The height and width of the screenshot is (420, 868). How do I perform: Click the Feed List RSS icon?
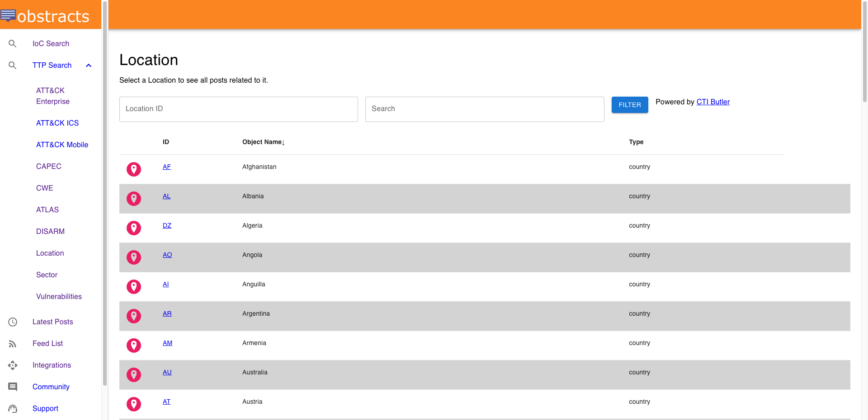tap(13, 344)
